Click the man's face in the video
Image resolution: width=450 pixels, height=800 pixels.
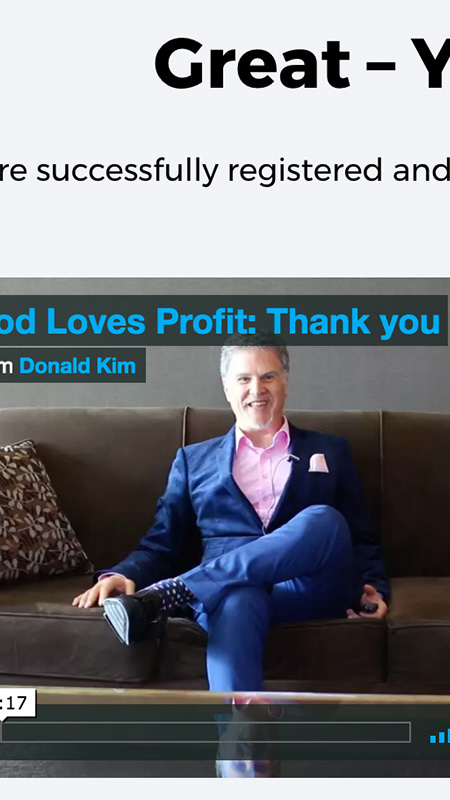pyautogui.click(x=255, y=389)
